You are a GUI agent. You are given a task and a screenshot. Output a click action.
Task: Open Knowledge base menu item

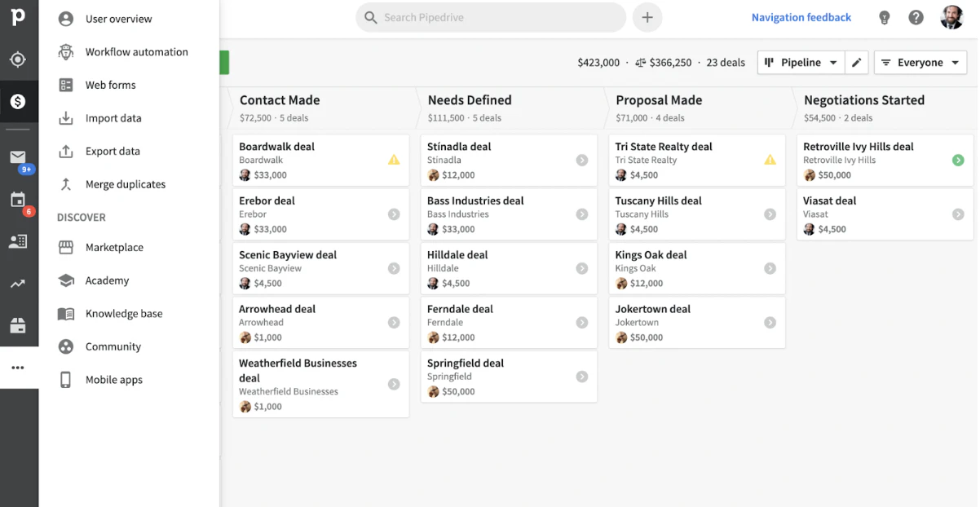point(129,314)
